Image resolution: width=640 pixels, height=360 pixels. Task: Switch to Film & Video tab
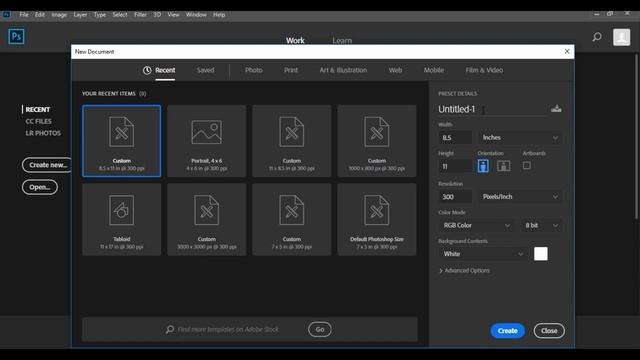(x=484, y=70)
